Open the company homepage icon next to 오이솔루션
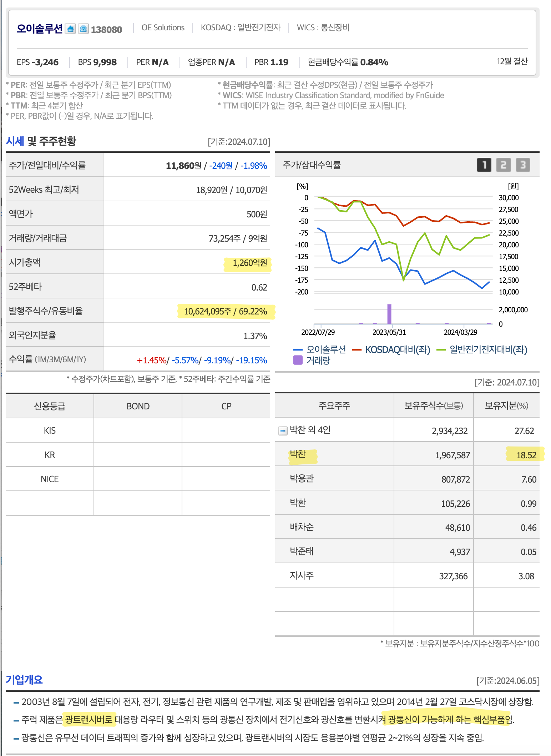 point(71,29)
